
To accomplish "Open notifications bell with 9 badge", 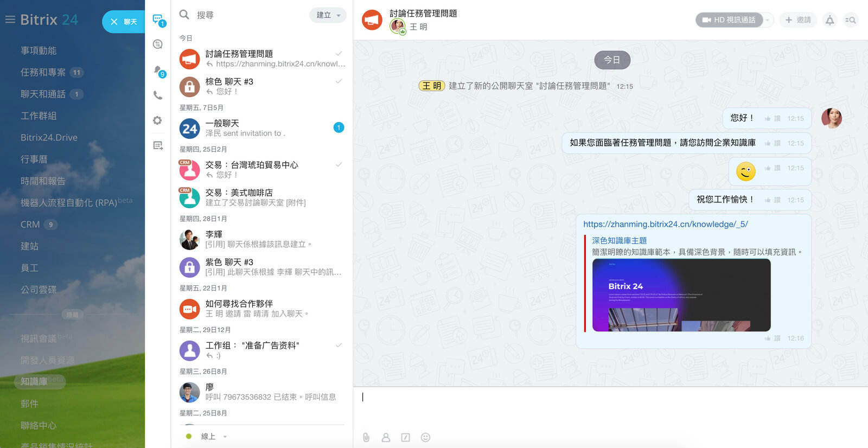I will (x=158, y=71).
